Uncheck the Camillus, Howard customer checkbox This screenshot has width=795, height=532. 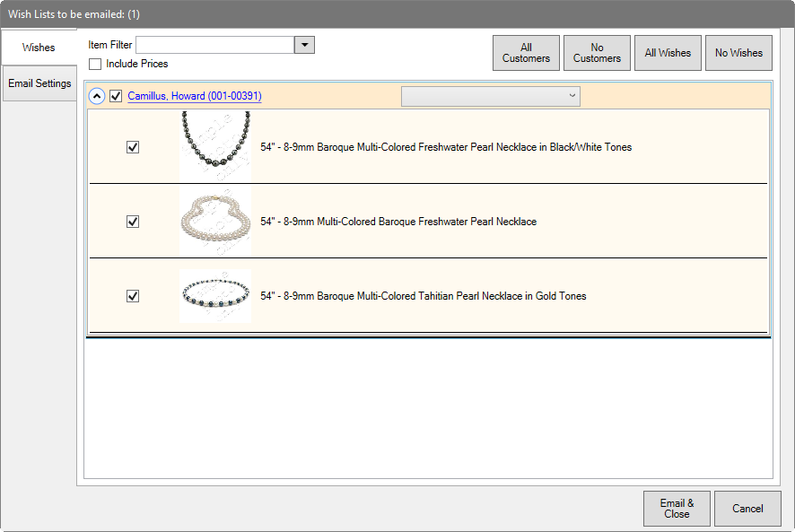pyautogui.click(x=116, y=96)
